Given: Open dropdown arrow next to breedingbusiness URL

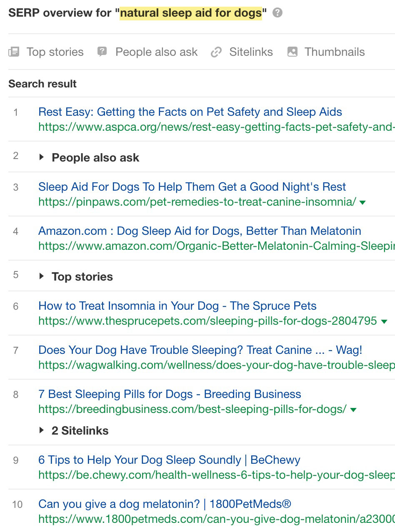Looking at the screenshot, I should [x=353, y=410].
